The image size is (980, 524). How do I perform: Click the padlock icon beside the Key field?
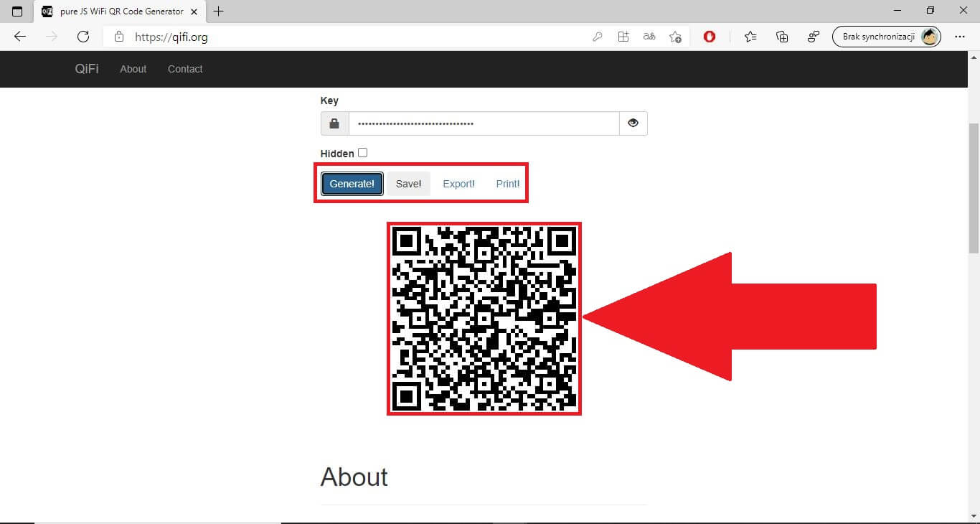point(334,123)
